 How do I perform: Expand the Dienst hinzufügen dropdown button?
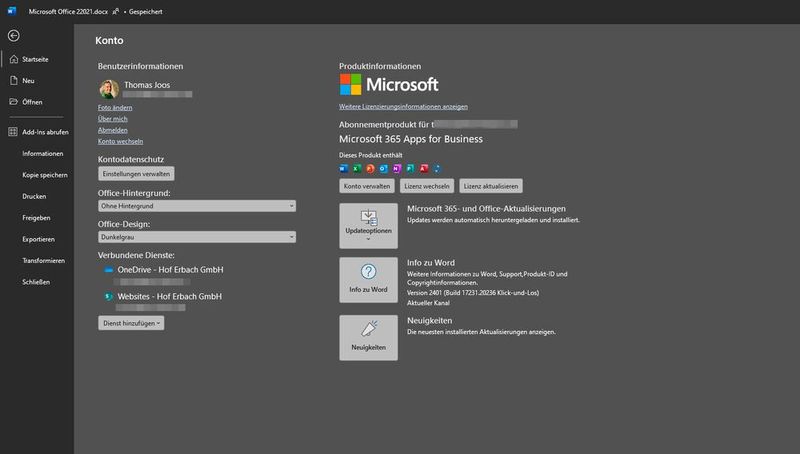click(x=131, y=323)
